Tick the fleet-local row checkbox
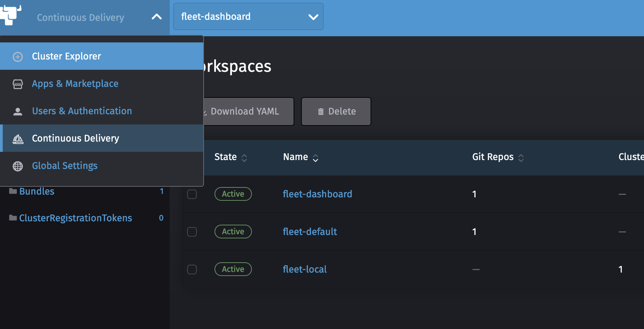Viewport: 644px width, 329px height. pyautogui.click(x=192, y=269)
